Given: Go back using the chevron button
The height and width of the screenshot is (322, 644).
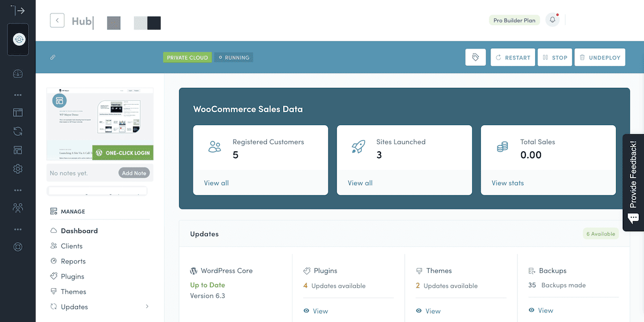Looking at the screenshot, I should pos(57,20).
